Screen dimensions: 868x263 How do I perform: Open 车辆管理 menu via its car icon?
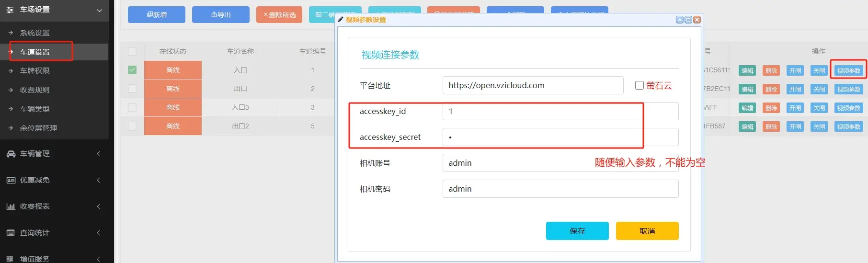[x=11, y=154]
